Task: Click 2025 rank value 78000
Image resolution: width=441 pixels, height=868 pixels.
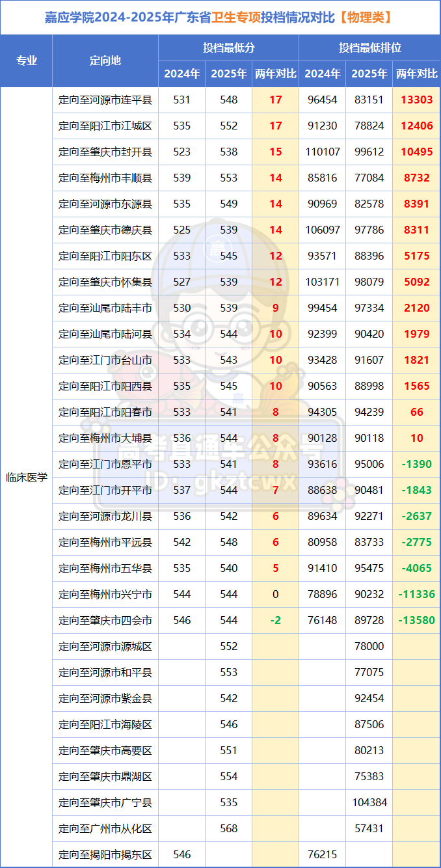Action: point(369,647)
